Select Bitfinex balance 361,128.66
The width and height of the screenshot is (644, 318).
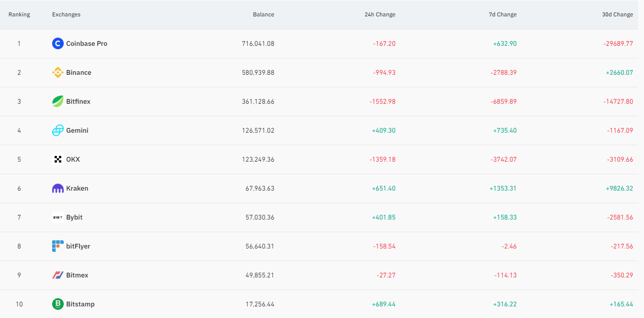pyautogui.click(x=258, y=101)
